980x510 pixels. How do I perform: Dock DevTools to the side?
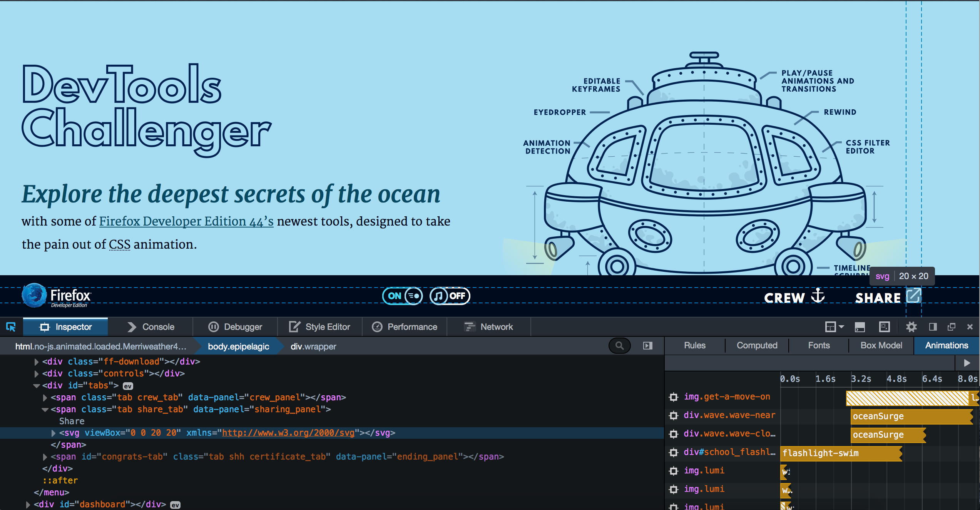pyautogui.click(x=933, y=327)
